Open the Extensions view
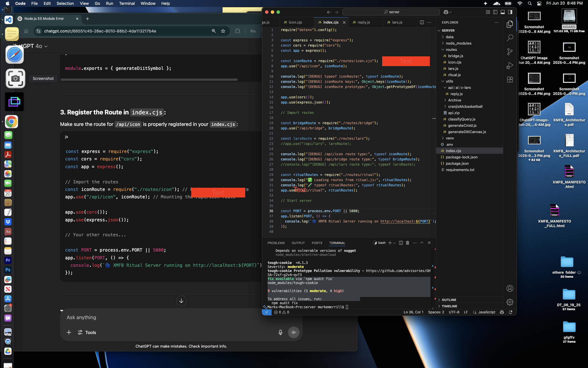The image size is (588, 368). pyautogui.click(x=510, y=80)
